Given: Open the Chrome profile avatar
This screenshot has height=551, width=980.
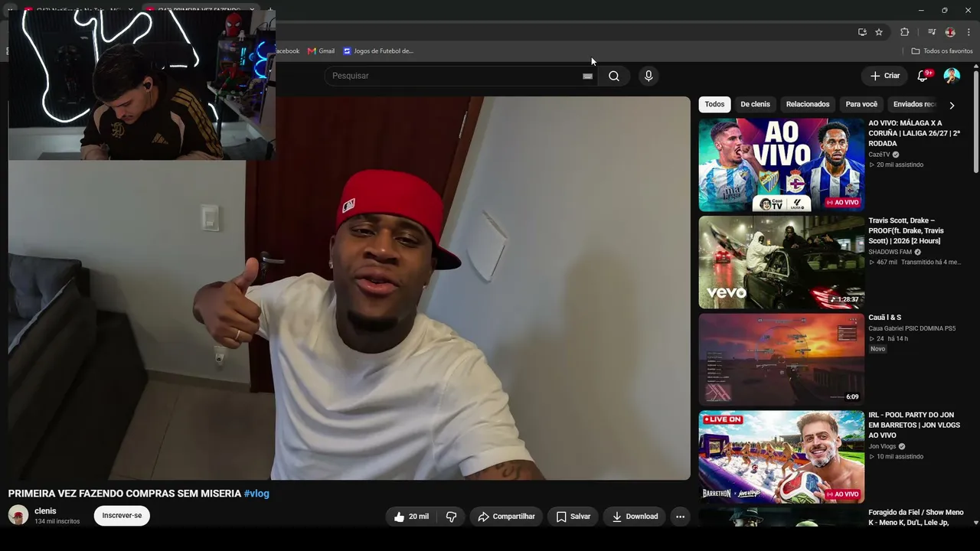Looking at the screenshot, I should coord(950,32).
